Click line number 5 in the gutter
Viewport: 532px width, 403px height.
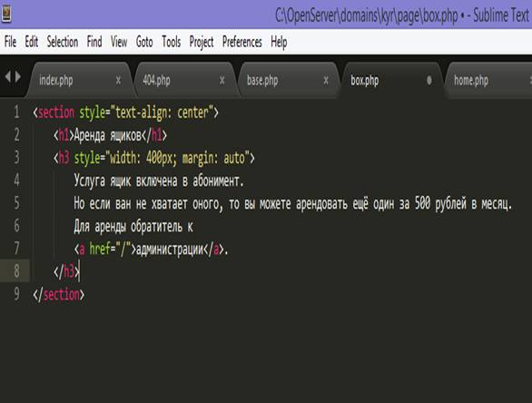pos(16,202)
